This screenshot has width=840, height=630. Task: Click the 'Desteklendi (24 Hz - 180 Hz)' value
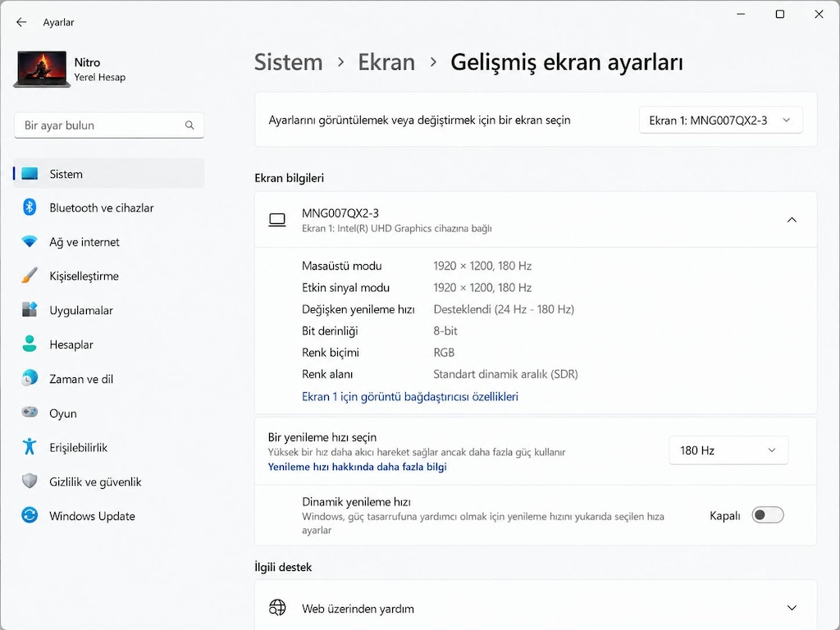pyautogui.click(x=504, y=309)
